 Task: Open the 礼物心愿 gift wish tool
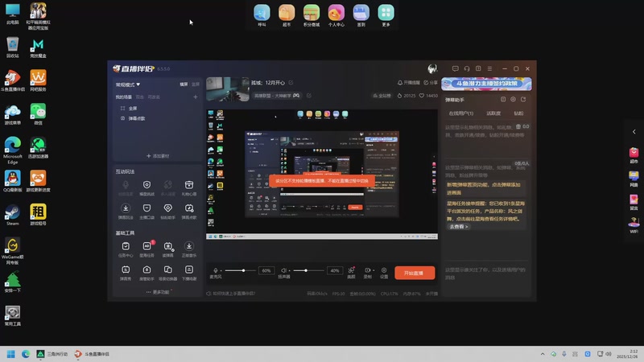pyautogui.click(x=189, y=188)
